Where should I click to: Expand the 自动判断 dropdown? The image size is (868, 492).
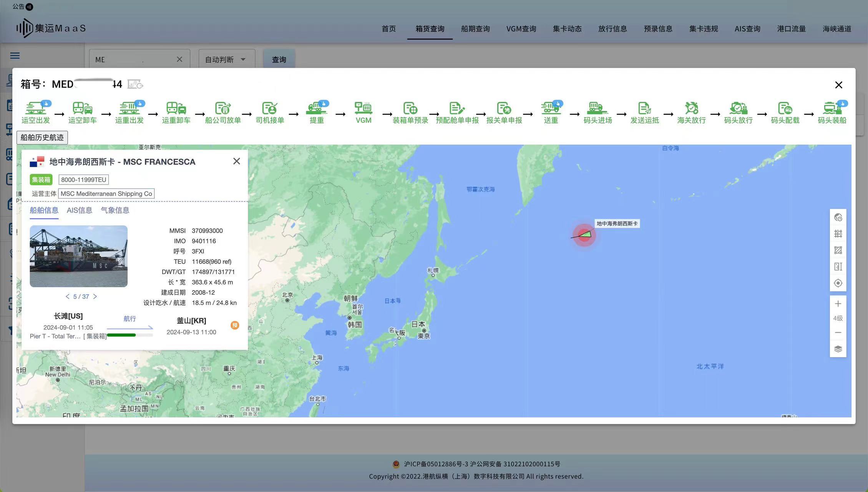click(x=226, y=60)
